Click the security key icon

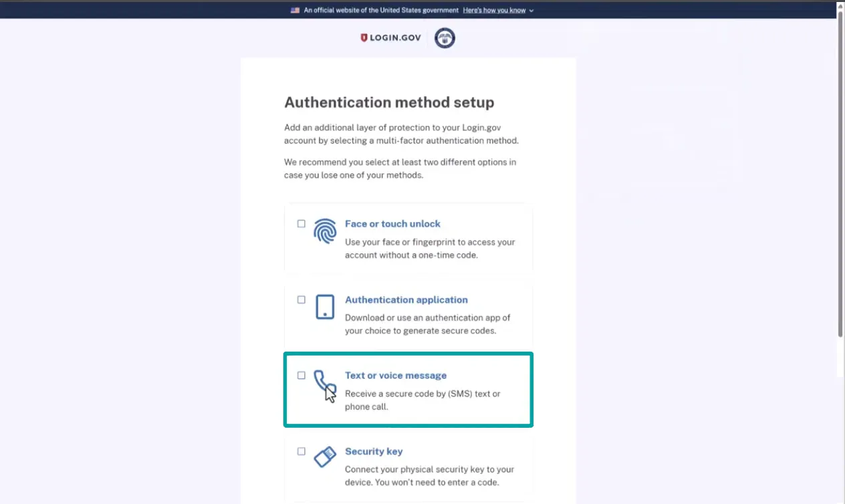coord(325,457)
